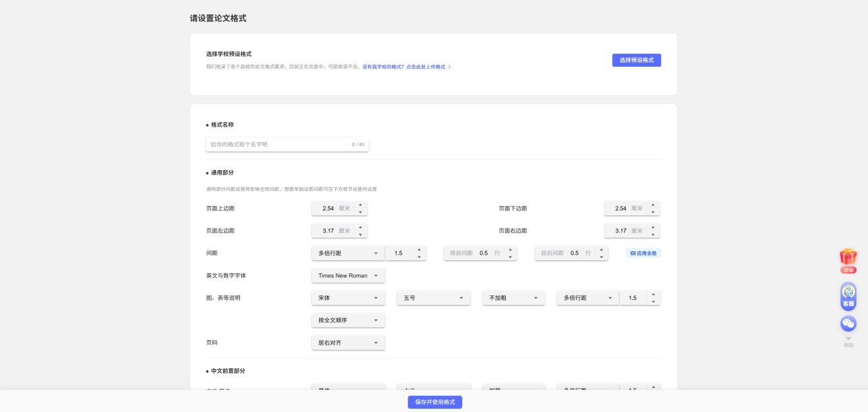Increase 页面上边距 with the up arrow
The width and height of the screenshot is (868, 412).
[360, 205]
